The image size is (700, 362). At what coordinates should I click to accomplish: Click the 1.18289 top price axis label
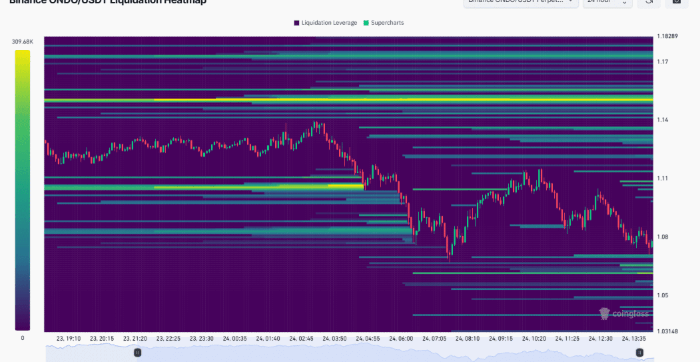click(667, 36)
